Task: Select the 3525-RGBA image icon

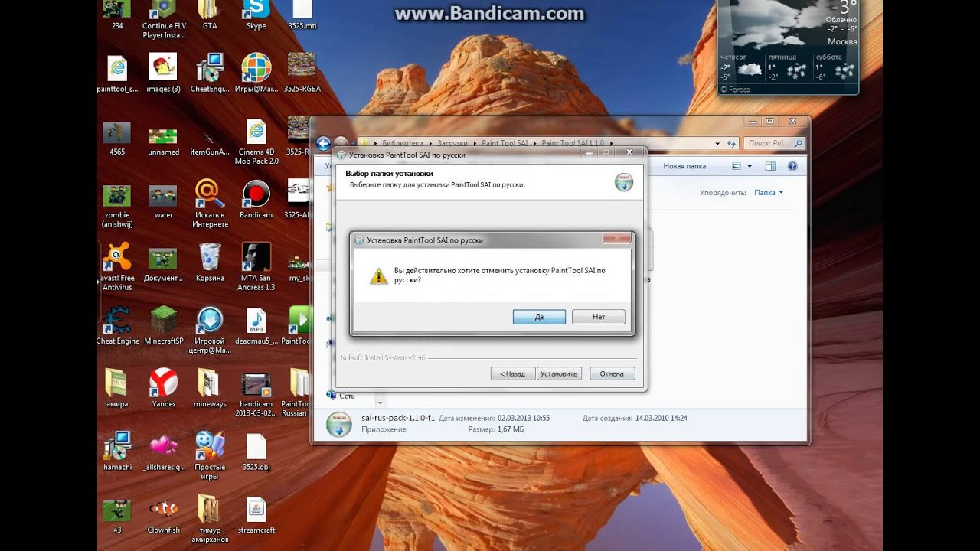Action: [x=302, y=73]
